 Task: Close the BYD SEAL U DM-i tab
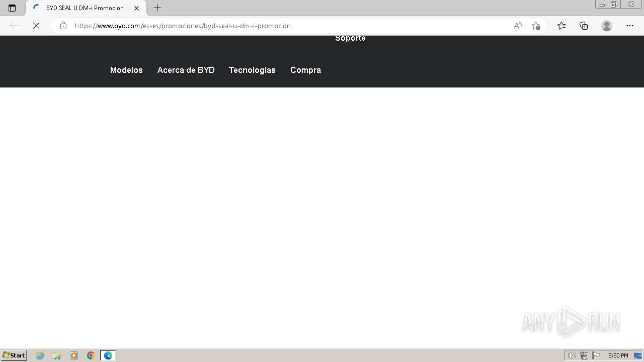[136, 8]
